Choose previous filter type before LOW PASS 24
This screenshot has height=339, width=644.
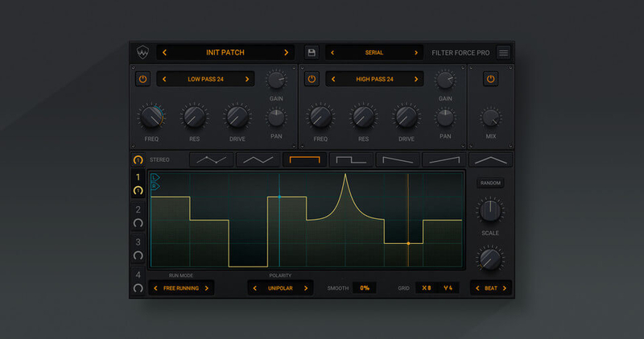tap(164, 79)
